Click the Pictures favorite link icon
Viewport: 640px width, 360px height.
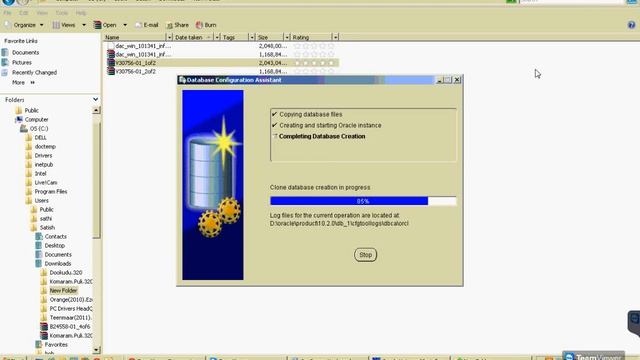click(x=5, y=62)
